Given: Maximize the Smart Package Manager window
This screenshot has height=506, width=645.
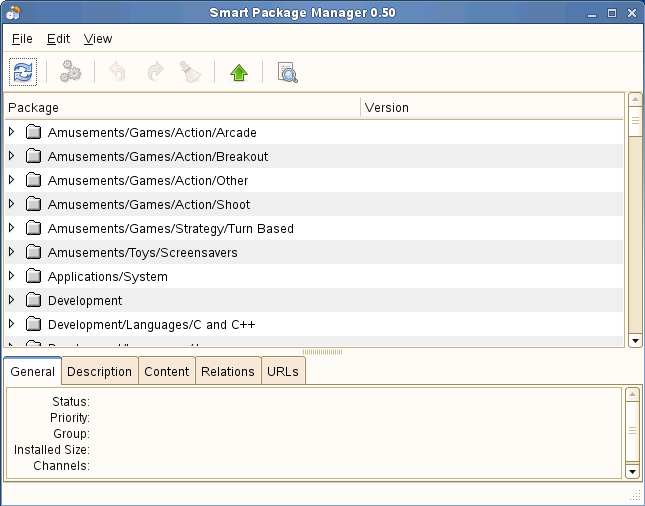Looking at the screenshot, I should coord(612,13).
